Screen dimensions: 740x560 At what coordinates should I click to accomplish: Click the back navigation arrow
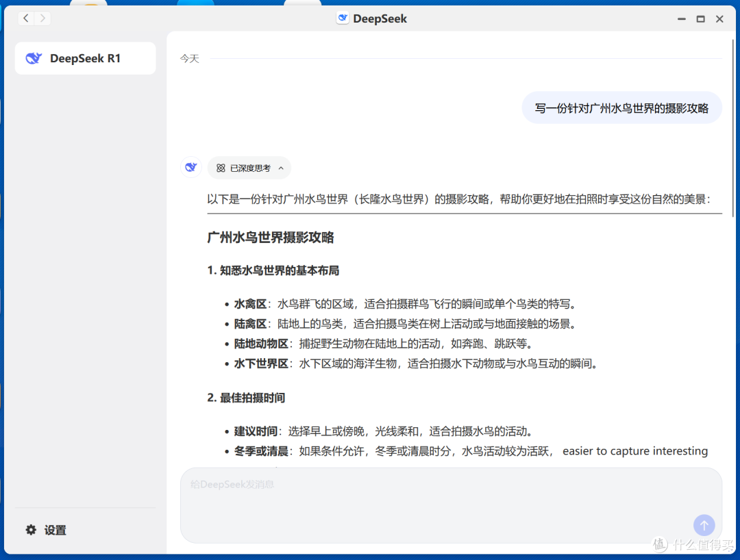27,18
